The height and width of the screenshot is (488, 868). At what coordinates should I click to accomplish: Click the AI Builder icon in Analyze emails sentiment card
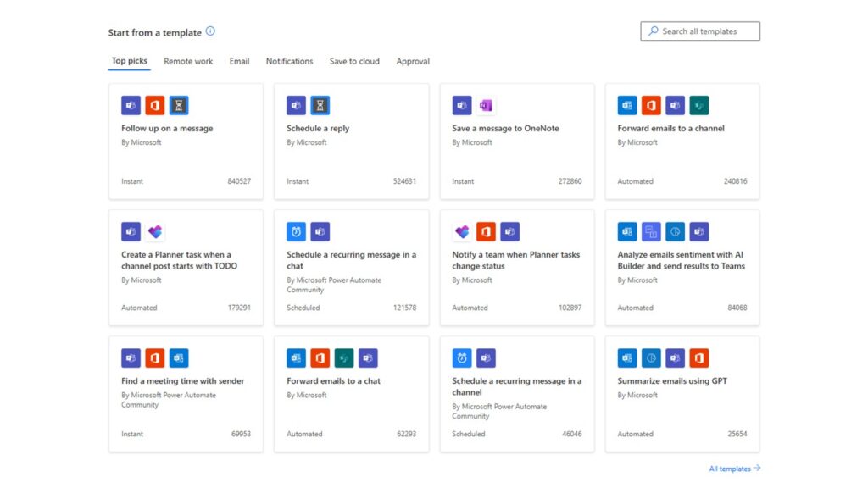tap(676, 232)
